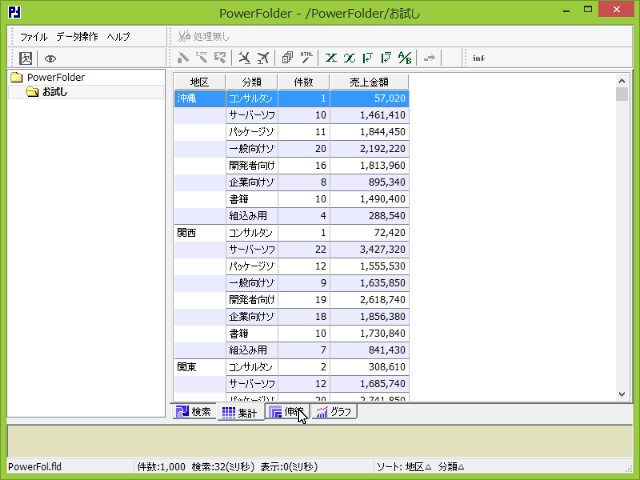Screen dimensions: 640x480
Task: Click the 地区 column header
Action: point(200,82)
